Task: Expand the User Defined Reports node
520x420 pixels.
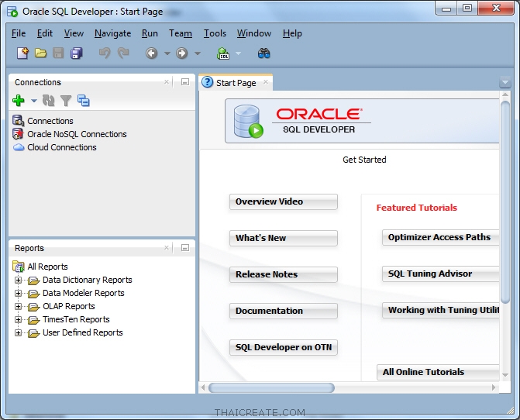Action: point(19,333)
